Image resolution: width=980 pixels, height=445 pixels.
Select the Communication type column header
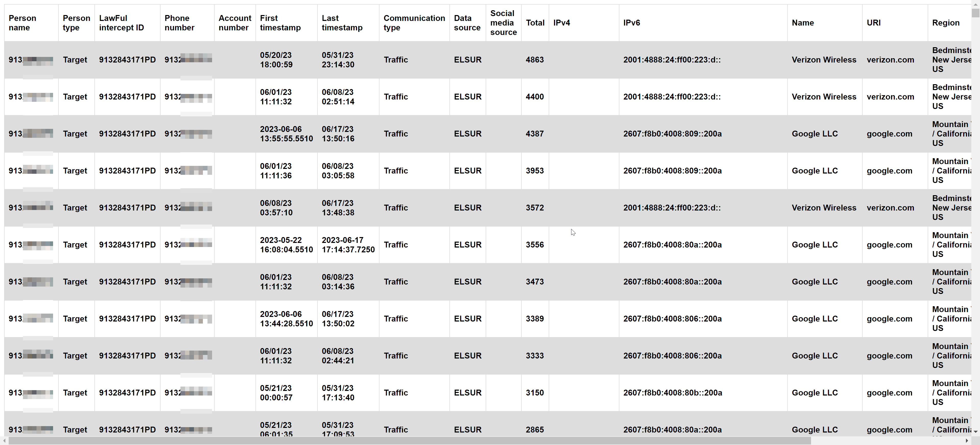tap(414, 23)
